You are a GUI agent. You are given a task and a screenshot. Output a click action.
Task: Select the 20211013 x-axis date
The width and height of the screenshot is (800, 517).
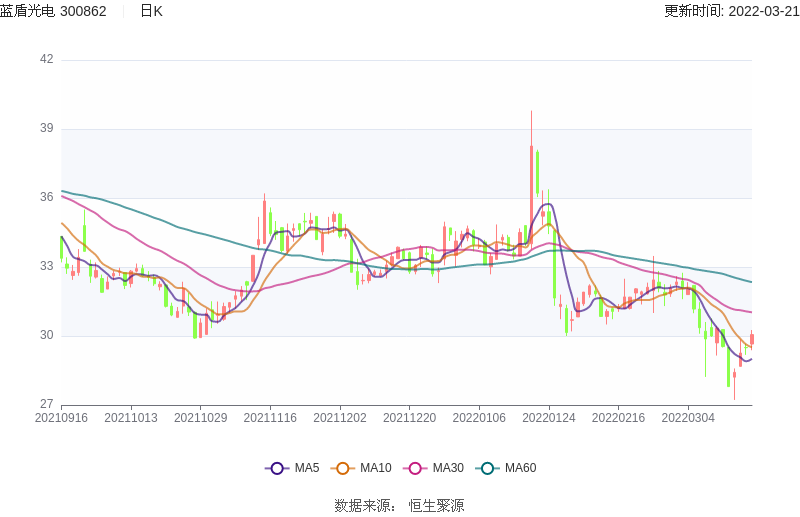[x=131, y=418]
